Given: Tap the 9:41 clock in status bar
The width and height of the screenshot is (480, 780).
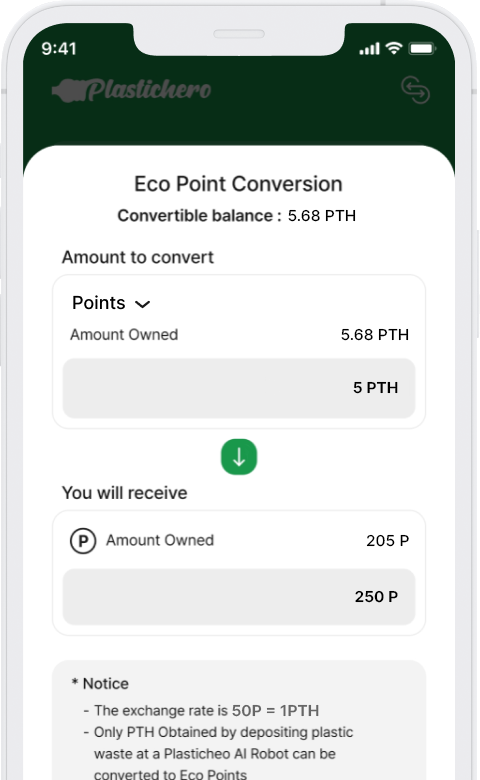Looking at the screenshot, I should pyautogui.click(x=59, y=49).
